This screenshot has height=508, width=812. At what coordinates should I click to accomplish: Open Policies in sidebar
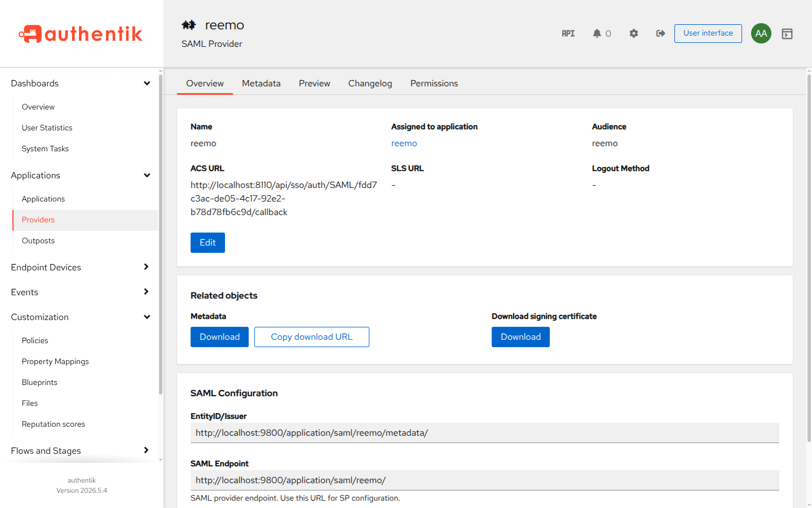85,340
